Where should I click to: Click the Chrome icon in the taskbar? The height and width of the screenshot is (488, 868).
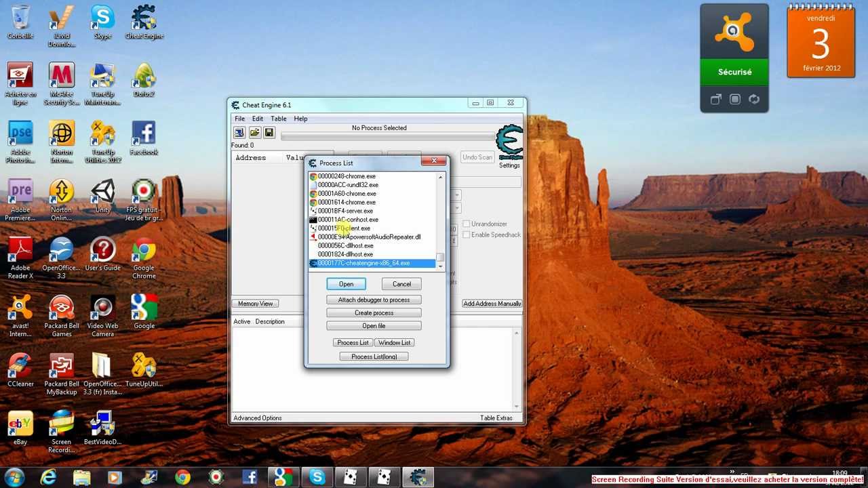click(x=182, y=477)
